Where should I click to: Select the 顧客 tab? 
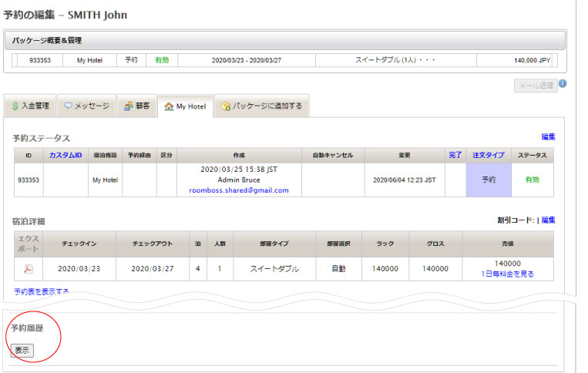coord(136,106)
